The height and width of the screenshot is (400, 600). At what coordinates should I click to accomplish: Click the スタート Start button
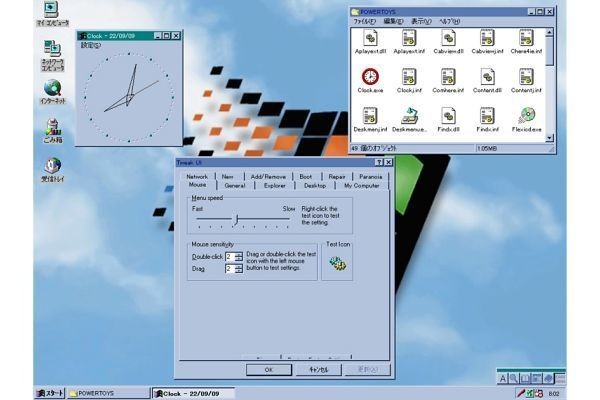pos(50,393)
